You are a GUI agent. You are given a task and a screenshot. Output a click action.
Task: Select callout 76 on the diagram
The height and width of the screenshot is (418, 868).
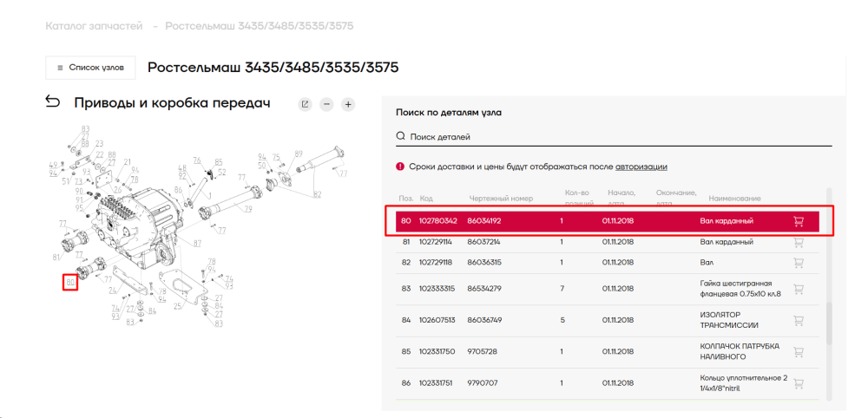tap(197, 160)
